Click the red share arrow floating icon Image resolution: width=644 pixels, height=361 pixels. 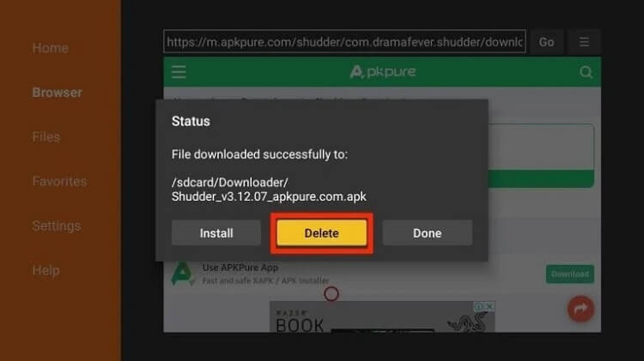[x=580, y=309]
